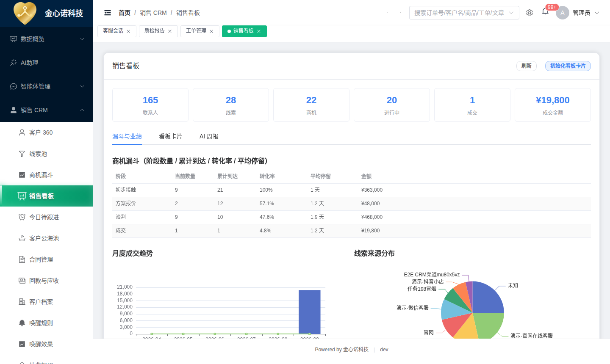Click the 刷新 button
Viewport: 610px width, 364px height.
[x=527, y=66]
